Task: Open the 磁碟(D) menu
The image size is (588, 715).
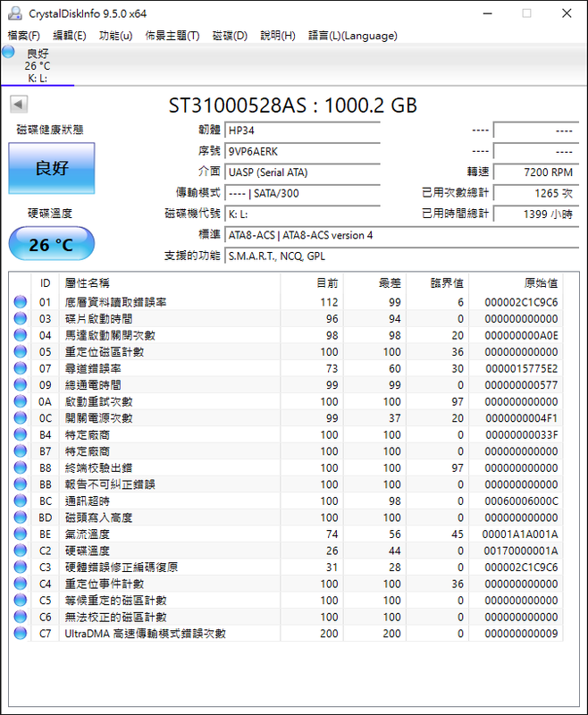Action: 230,36
